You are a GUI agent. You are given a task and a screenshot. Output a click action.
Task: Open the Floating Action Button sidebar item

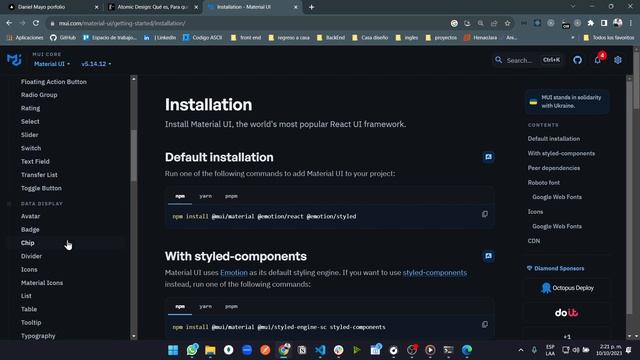click(54, 82)
